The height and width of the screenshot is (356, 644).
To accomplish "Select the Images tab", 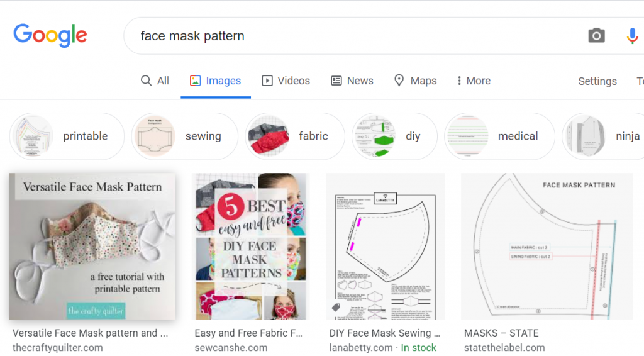I will pyautogui.click(x=216, y=81).
